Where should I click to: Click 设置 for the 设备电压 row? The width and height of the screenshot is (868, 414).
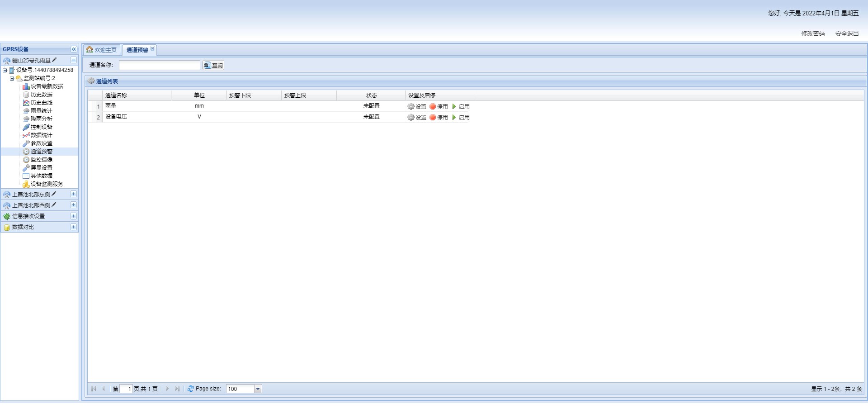417,118
